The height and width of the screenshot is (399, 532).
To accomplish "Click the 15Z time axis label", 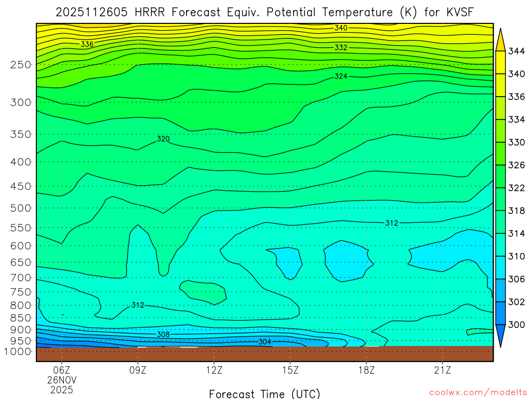I will 290,370.
